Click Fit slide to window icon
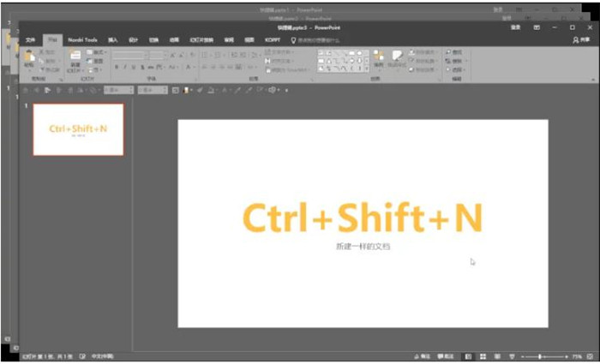 pyautogui.click(x=590, y=356)
